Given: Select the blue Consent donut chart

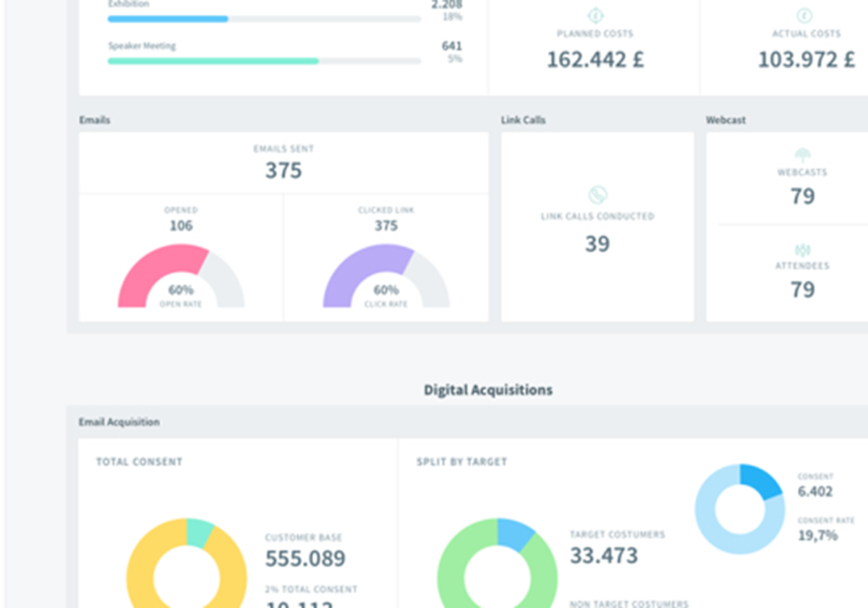Looking at the screenshot, I should tap(740, 509).
